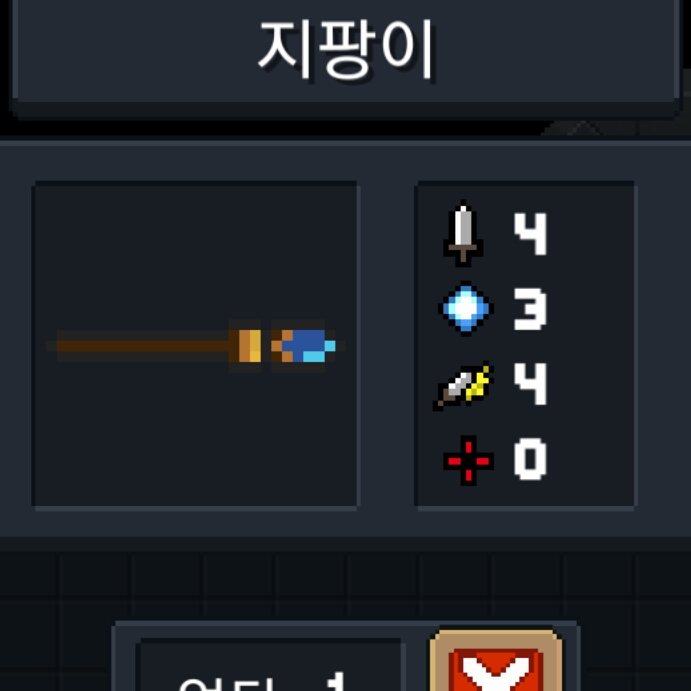Click the critical value 4 beside feather
The width and height of the screenshot is (691, 691).
pyautogui.click(x=530, y=384)
